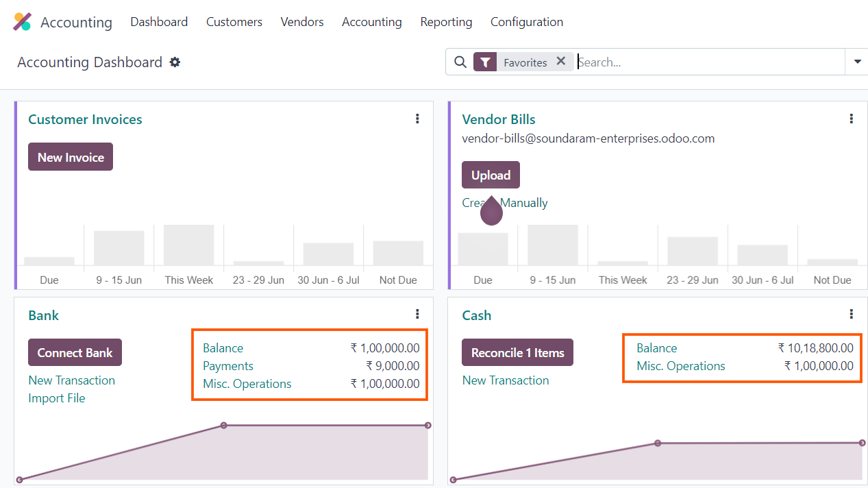Open the Accounting Dashboard gear settings
Viewport: 868px width, 488px height.
[x=175, y=62]
